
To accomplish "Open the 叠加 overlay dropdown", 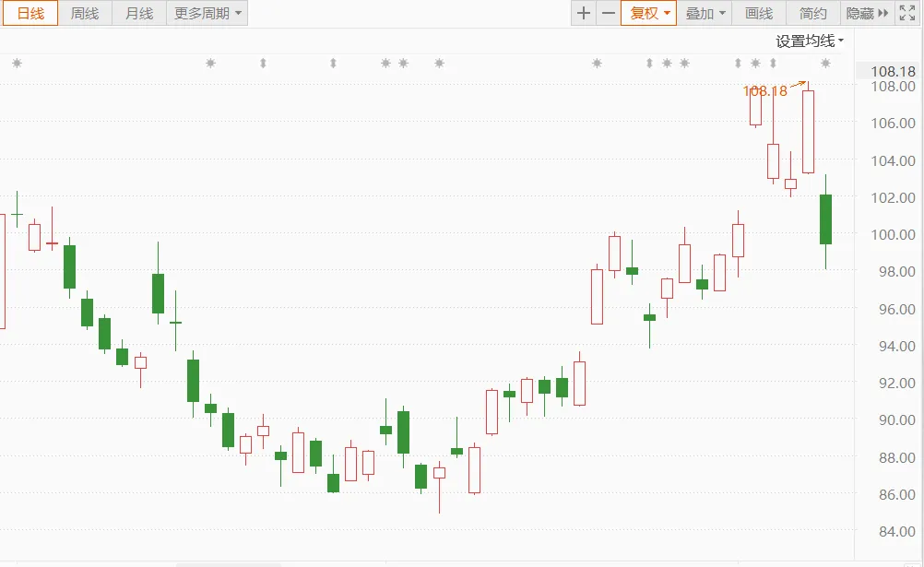I will click(705, 13).
